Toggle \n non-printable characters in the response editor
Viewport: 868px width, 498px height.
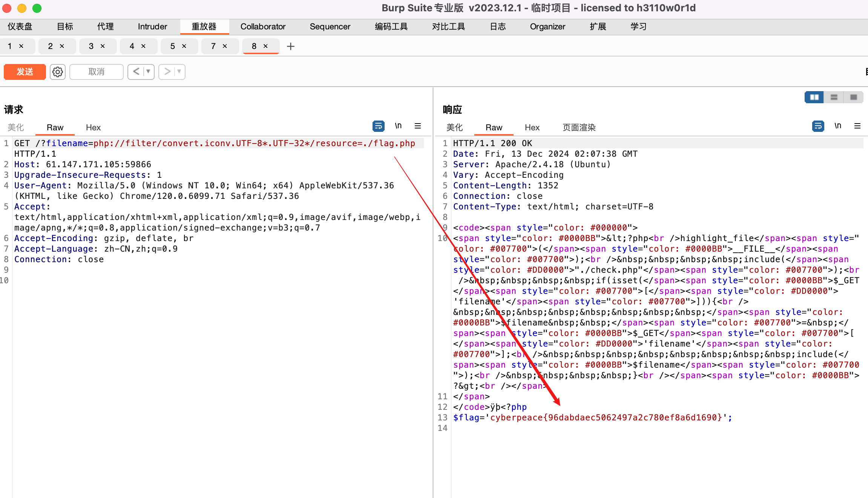pyautogui.click(x=838, y=126)
